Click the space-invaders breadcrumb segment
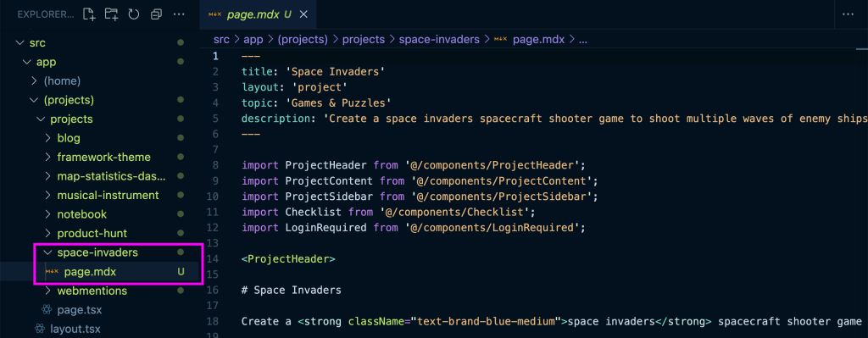868x338 pixels. point(440,39)
